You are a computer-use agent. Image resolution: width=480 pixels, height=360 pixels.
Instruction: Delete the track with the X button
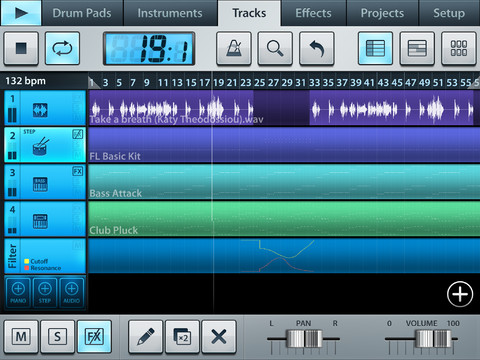coord(219,337)
